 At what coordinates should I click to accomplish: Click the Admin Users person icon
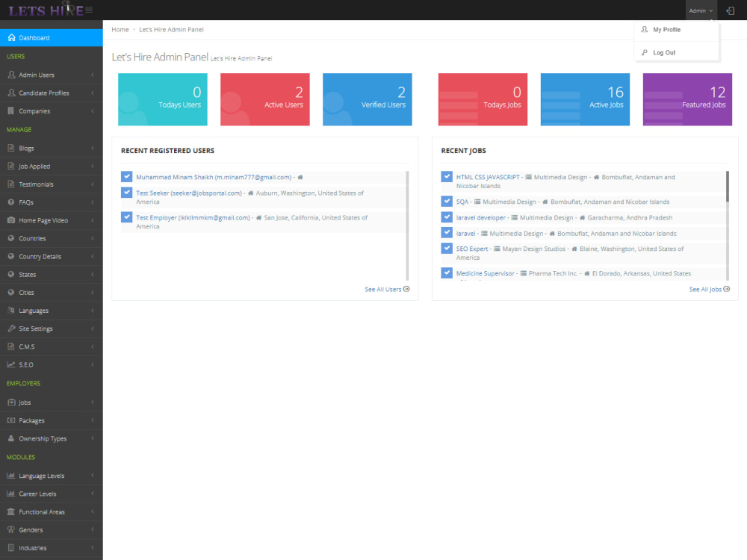(11, 75)
